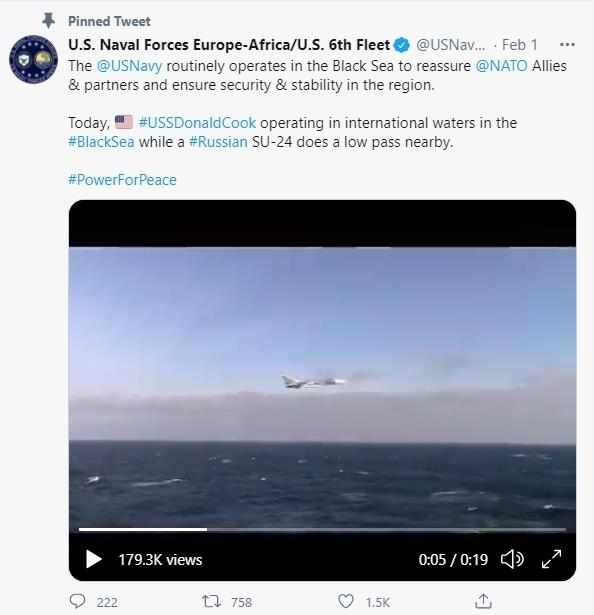594x615 pixels.
Task: Retweet using the retweet arrows icon
Action: 211,601
